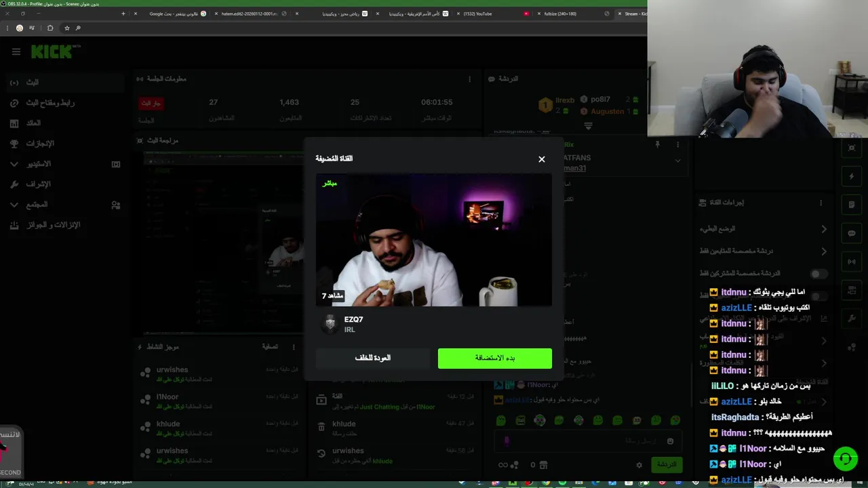Click the lightning bolt quick action icon
The image size is (868, 488).
(x=852, y=176)
